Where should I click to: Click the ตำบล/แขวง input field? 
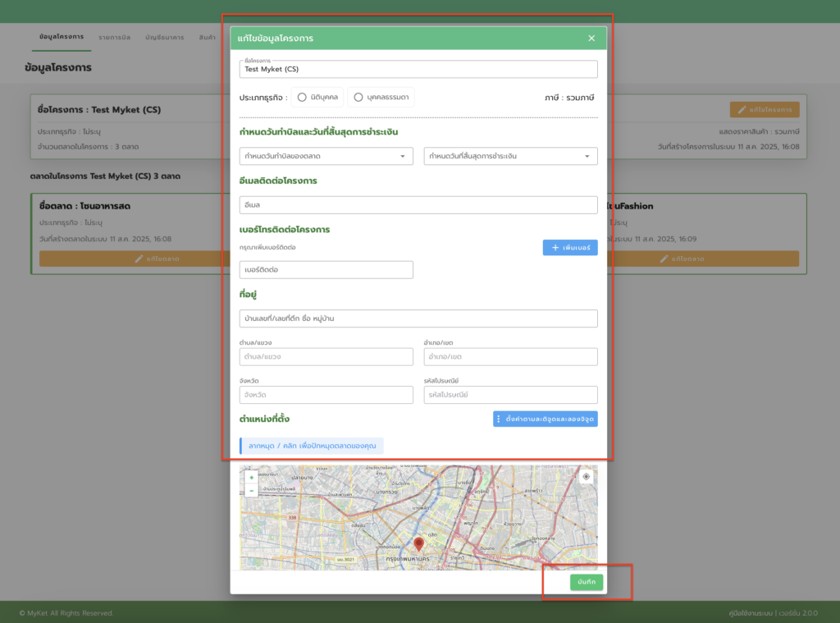click(326, 356)
